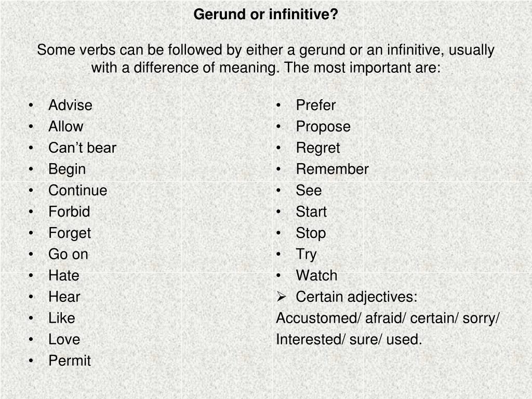
Task: Click the Remember list item
Action: pyautogui.click(x=332, y=169)
